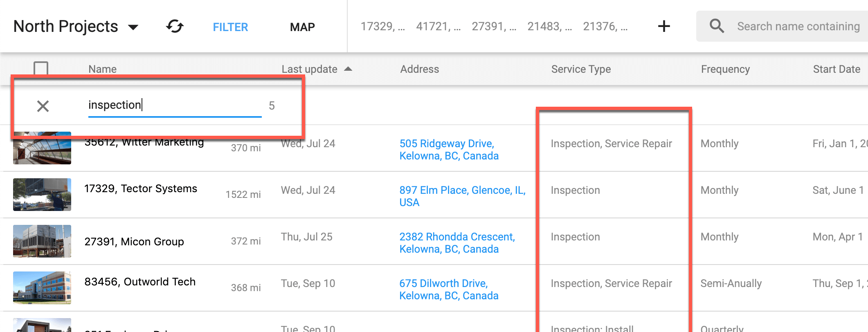868x332 pixels.
Task: Focus the Search name containing field
Action: point(798,27)
